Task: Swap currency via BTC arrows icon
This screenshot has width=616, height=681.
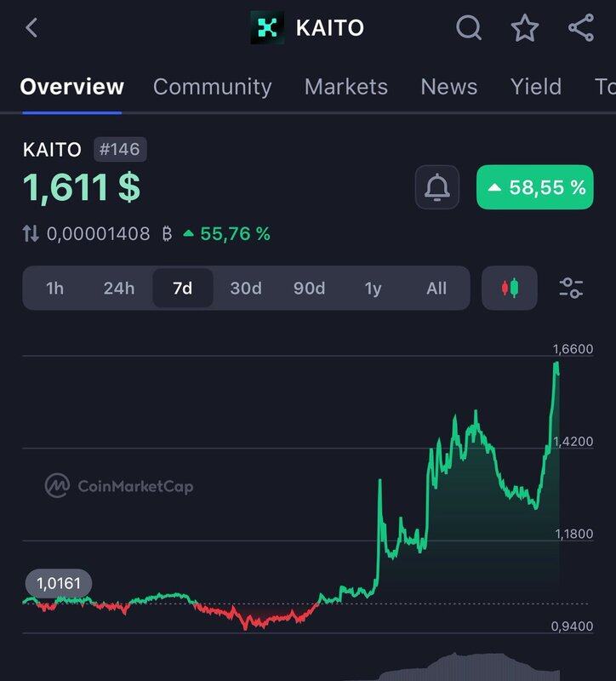Action: point(31,233)
